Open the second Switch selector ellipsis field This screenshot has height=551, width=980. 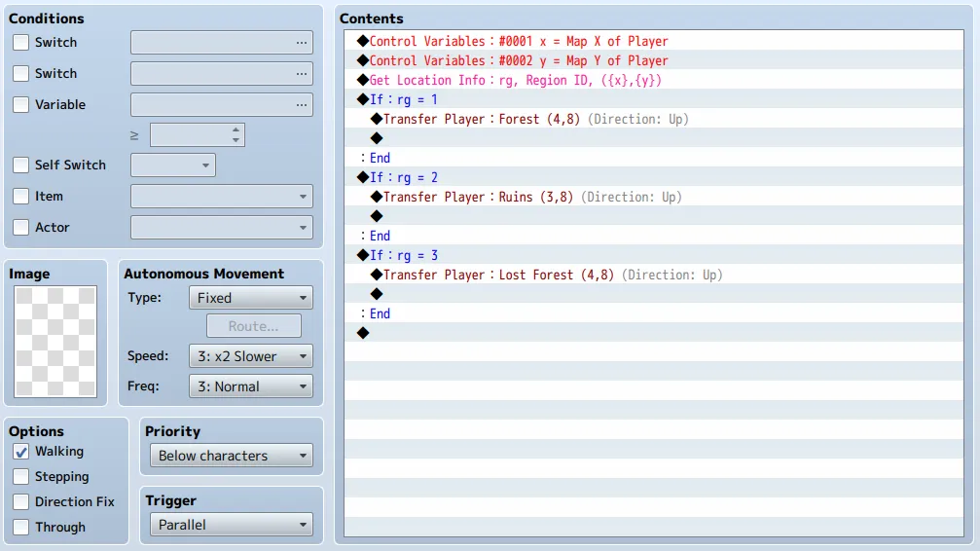click(222, 74)
